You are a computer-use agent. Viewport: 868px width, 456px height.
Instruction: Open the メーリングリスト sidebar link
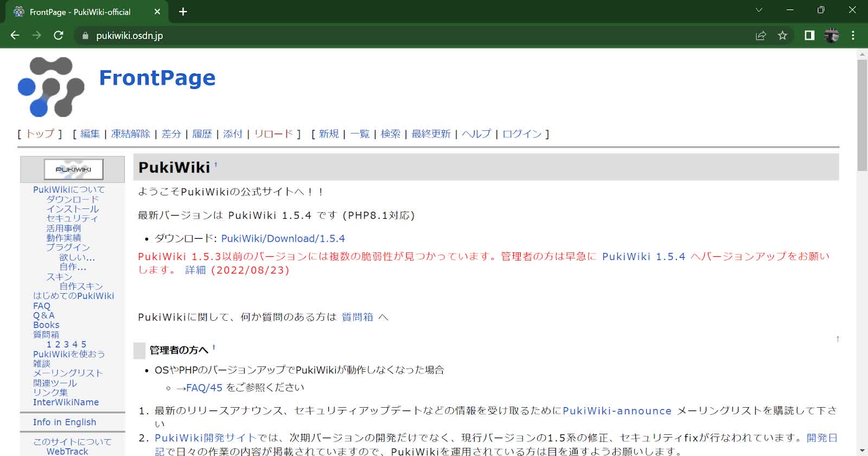pos(68,373)
